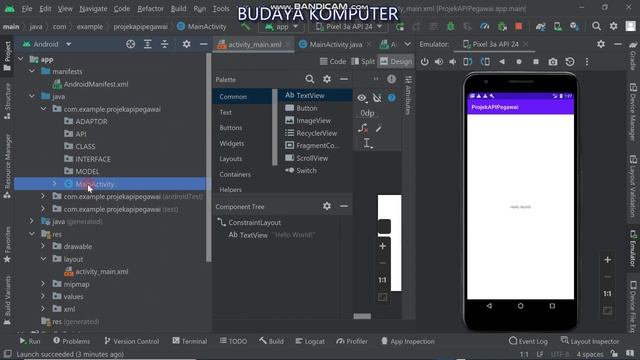Screen dimensions: 640x360
Task: Switch layout editor to Code view
Action: tap(333, 62)
